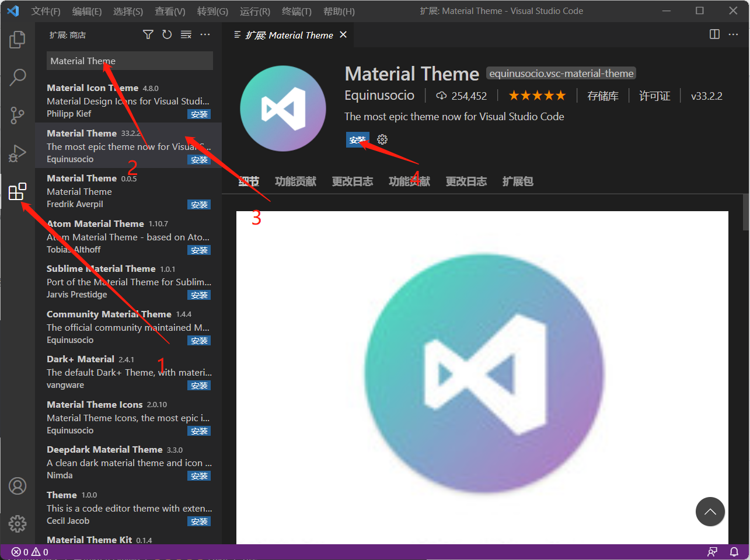
Task: Open the feedback icon in status bar
Action: 712,552
